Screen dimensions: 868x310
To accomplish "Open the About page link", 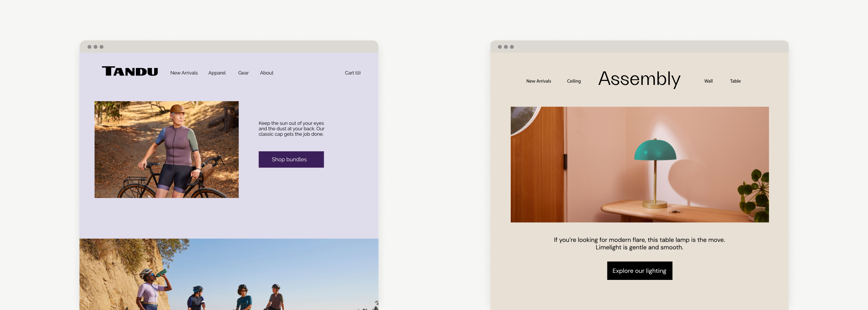I will [x=266, y=73].
